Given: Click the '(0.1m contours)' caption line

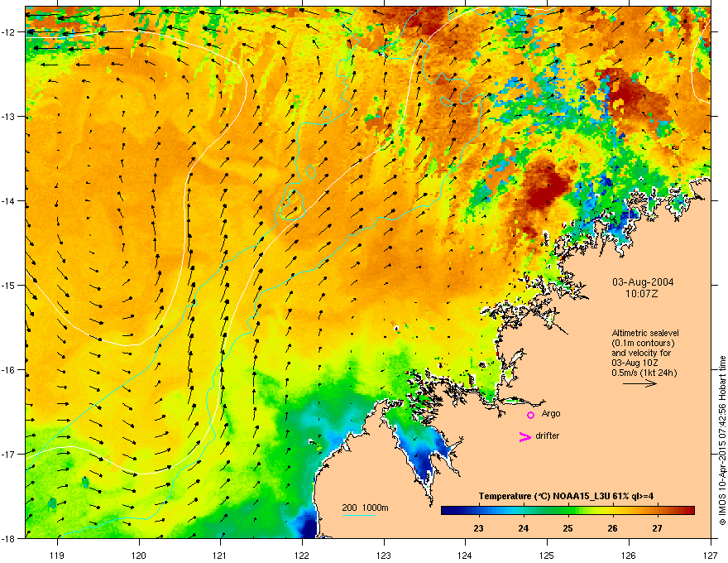Looking at the screenshot, I should pos(643,343).
